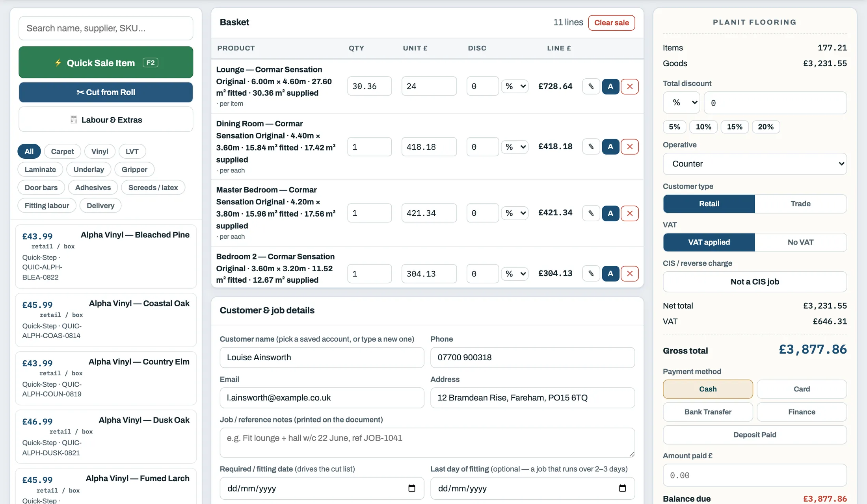Toggle the Not a CIS job button
Viewport: 867px width, 504px height.
click(x=755, y=282)
